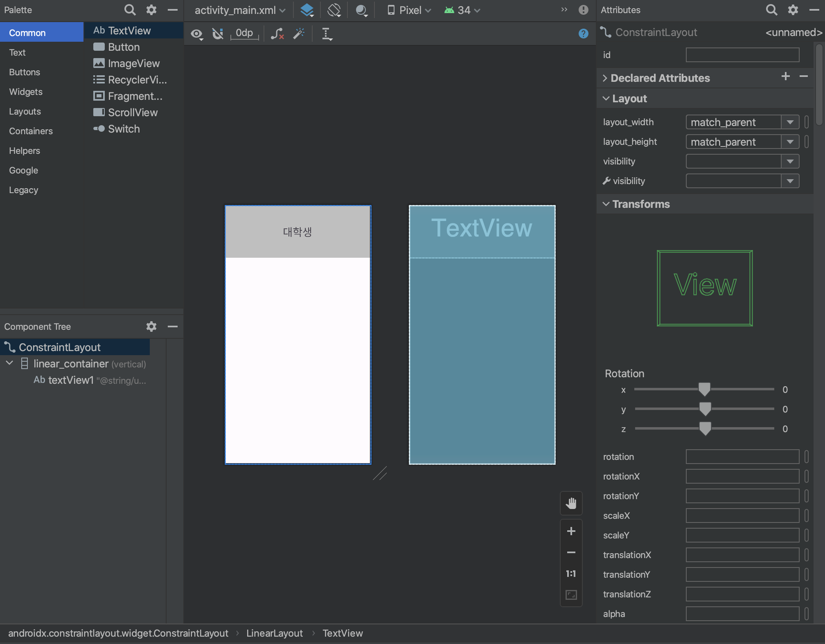Click the Clear All Constraints icon
Image resolution: width=825 pixels, height=644 pixels.
pyautogui.click(x=277, y=34)
